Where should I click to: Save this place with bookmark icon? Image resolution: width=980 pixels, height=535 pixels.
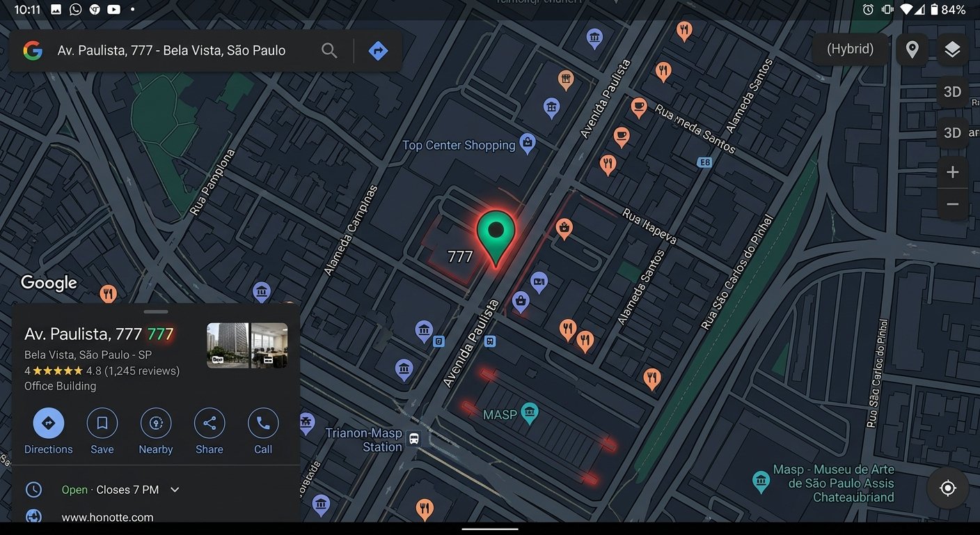click(x=102, y=432)
